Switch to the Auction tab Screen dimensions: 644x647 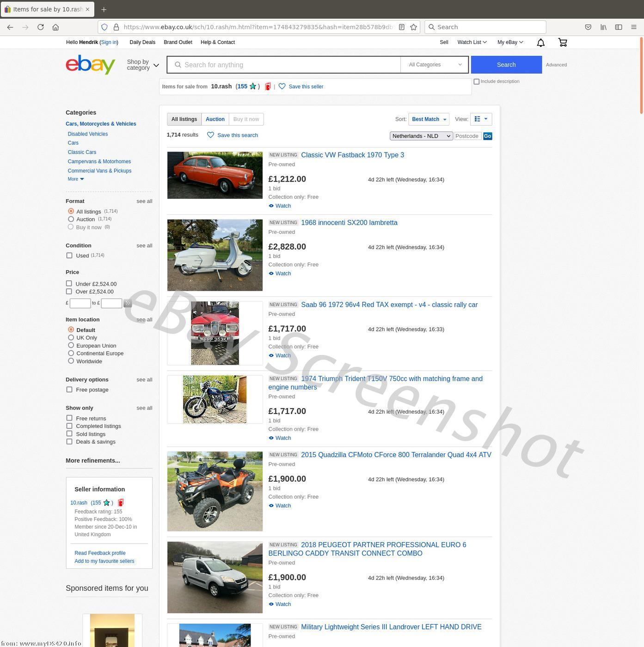coord(215,119)
